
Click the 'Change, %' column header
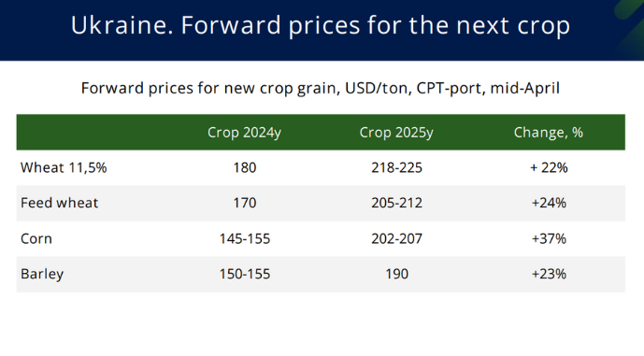click(549, 133)
